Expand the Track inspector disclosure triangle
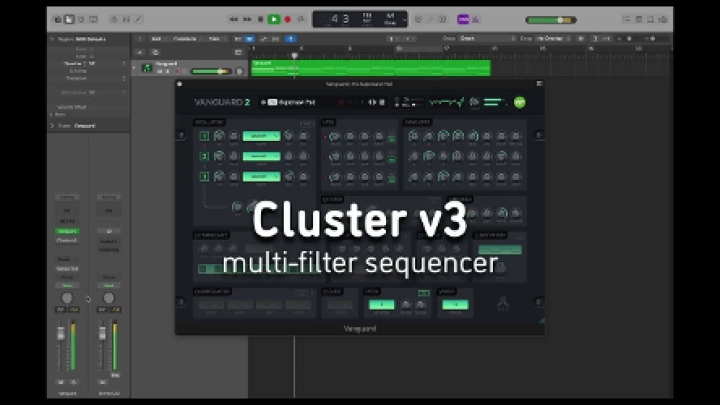The width and height of the screenshot is (720, 405). pos(52,125)
